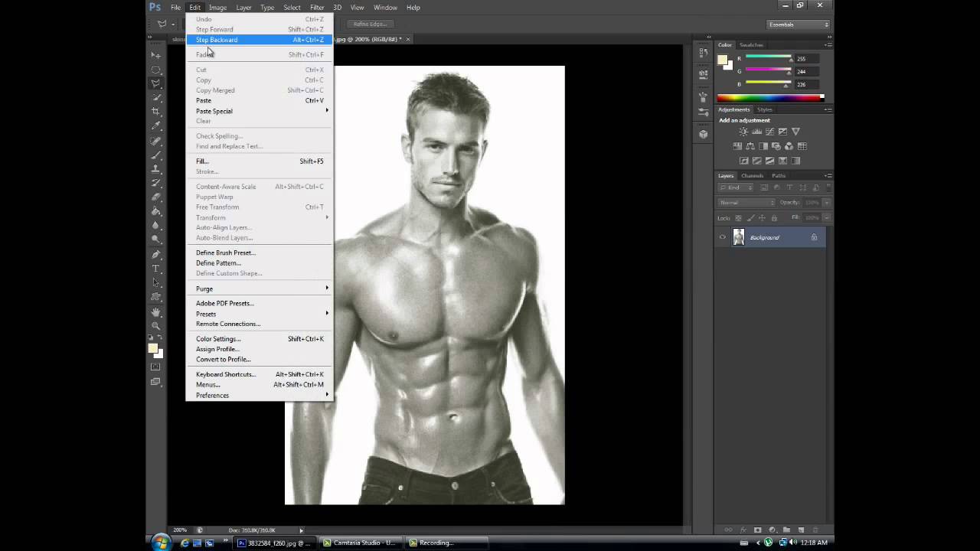Add a Levels adjustment
The width and height of the screenshot is (980, 551).
756,132
